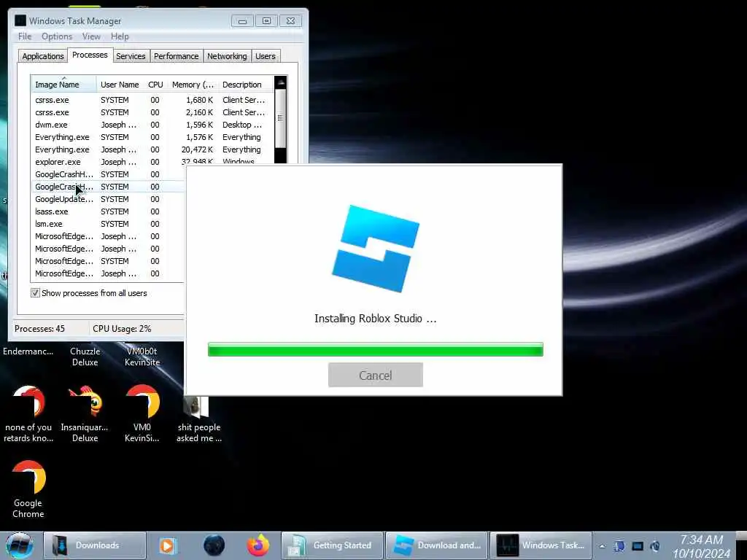Switch to the Services tab

click(x=131, y=56)
